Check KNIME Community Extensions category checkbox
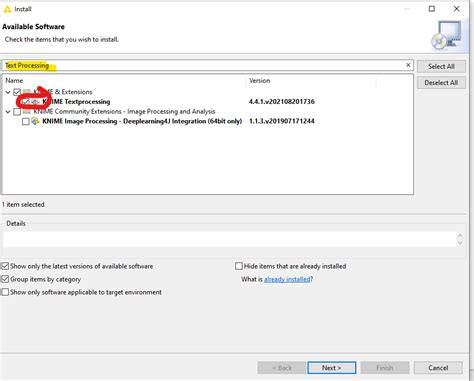The width and height of the screenshot is (474, 381). pos(17,111)
